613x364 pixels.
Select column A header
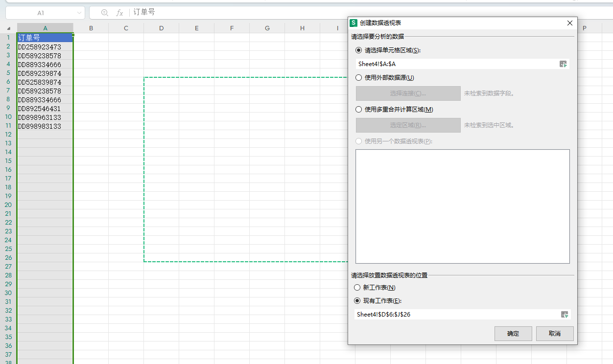click(x=45, y=28)
